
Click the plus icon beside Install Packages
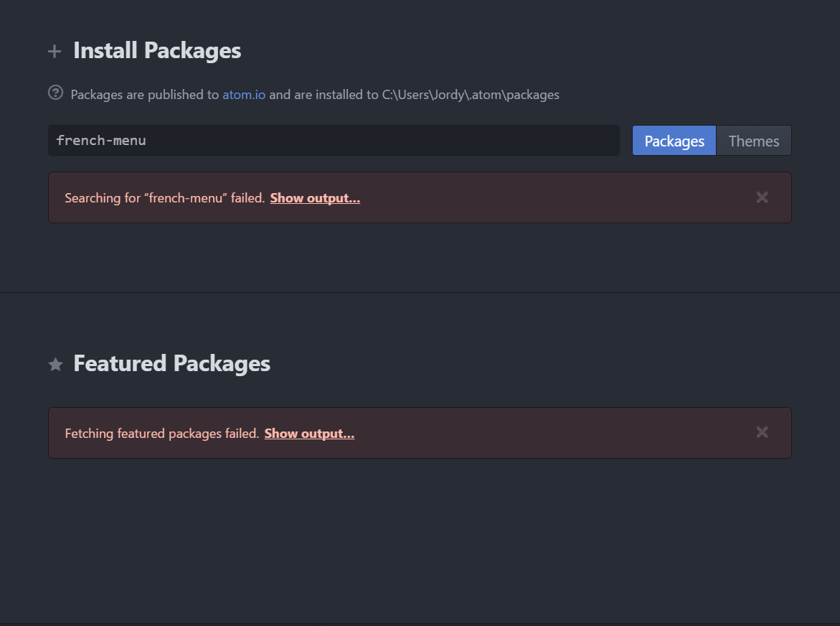click(55, 52)
